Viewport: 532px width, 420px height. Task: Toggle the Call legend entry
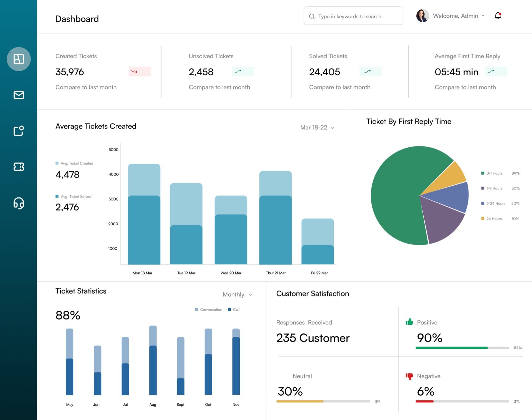234,310
